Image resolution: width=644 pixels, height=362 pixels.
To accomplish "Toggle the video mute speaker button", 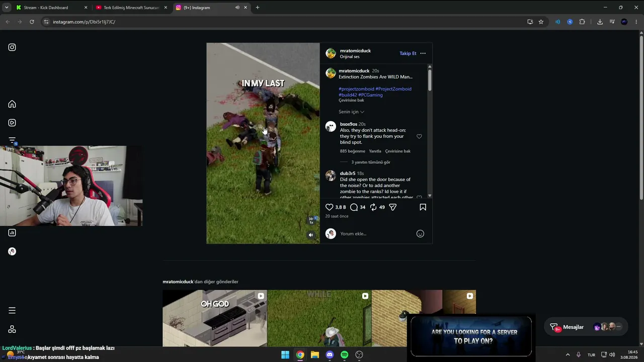I will coord(311,235).
